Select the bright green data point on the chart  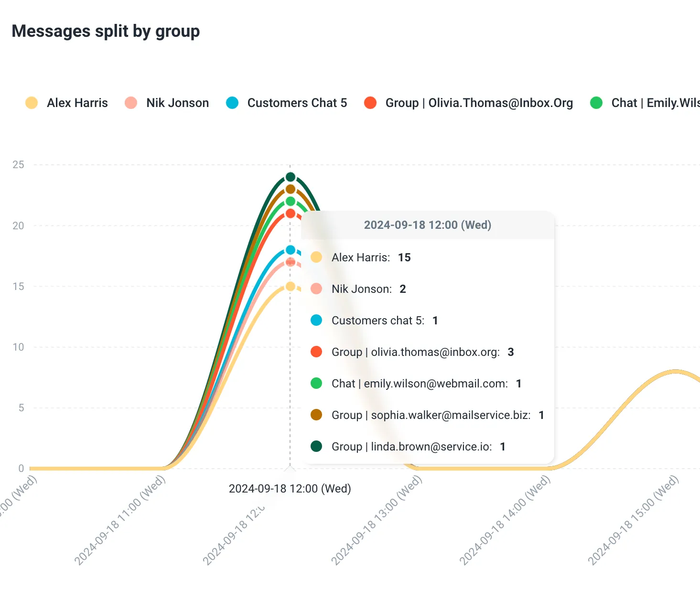click(x=291, y=201)
